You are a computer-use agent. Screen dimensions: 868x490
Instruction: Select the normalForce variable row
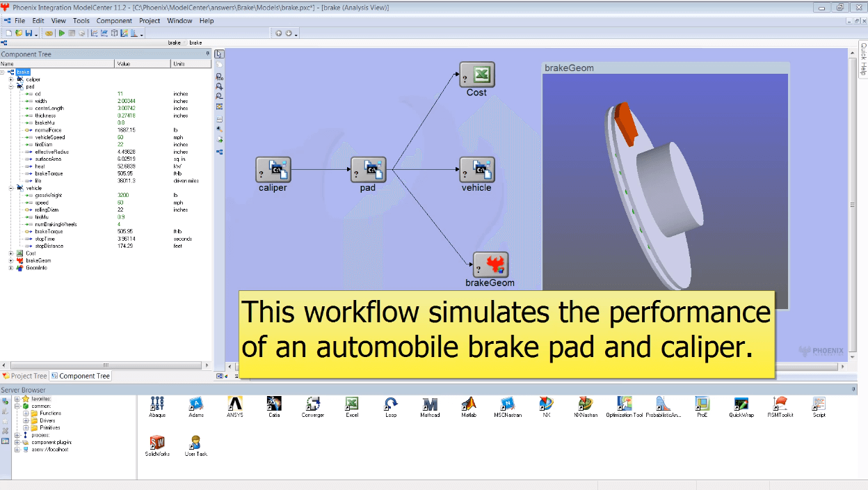(105, 130)
